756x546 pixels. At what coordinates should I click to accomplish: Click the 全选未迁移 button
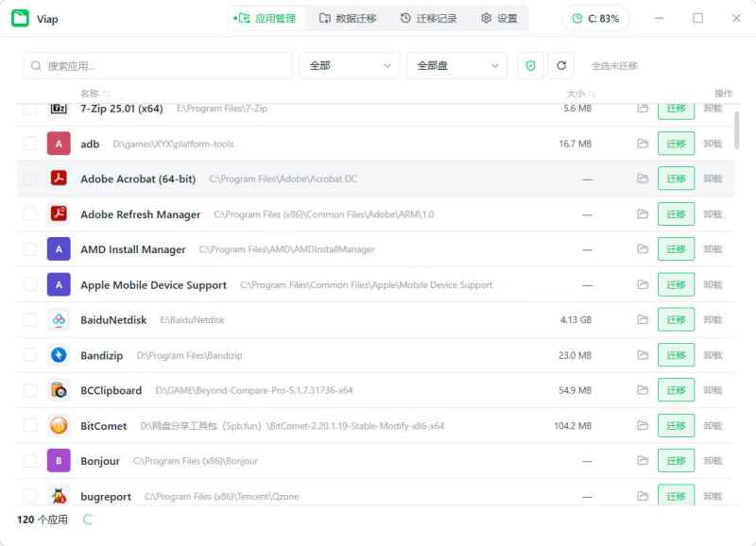pos(614,65)
